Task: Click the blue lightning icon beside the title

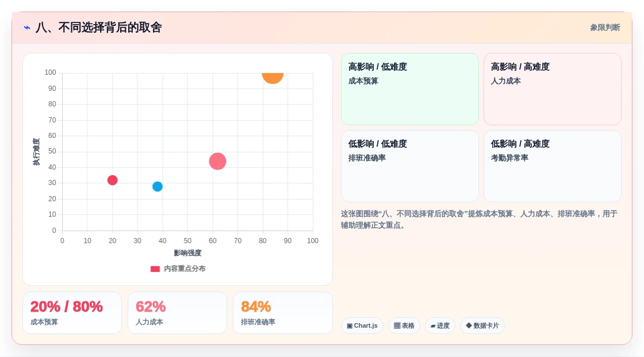Action: [27, 28]
